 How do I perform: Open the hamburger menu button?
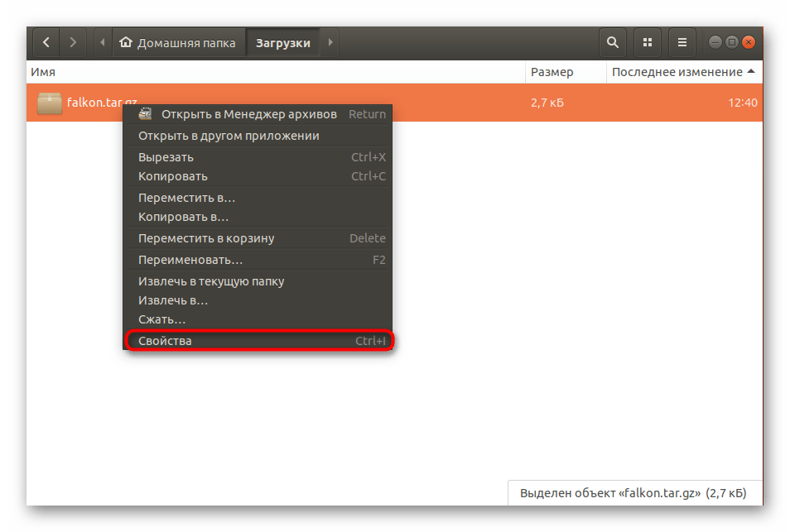(x=682, y=42)
